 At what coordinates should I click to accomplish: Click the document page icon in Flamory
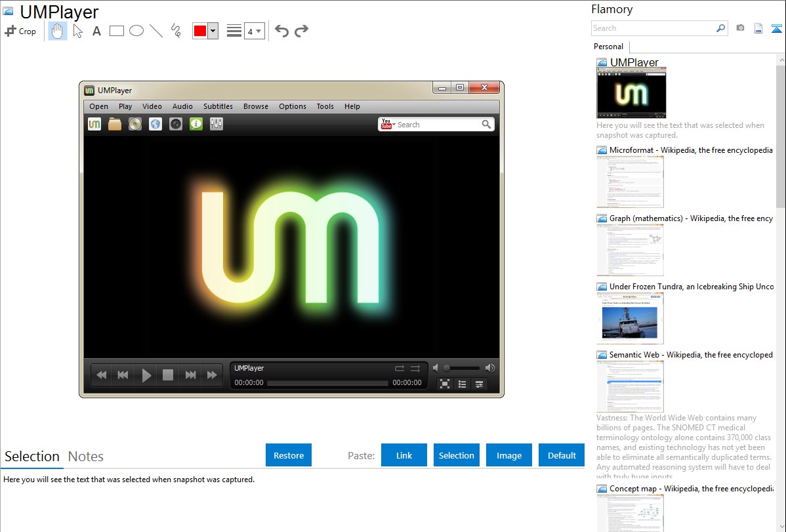758,28
